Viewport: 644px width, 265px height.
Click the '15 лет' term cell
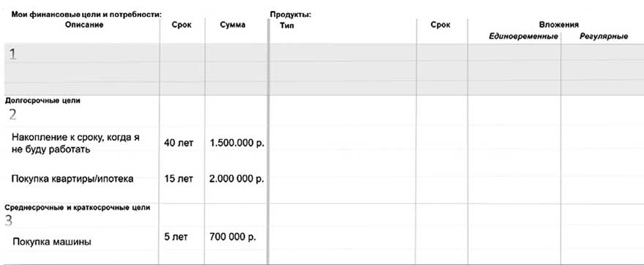tap(179, 179)
